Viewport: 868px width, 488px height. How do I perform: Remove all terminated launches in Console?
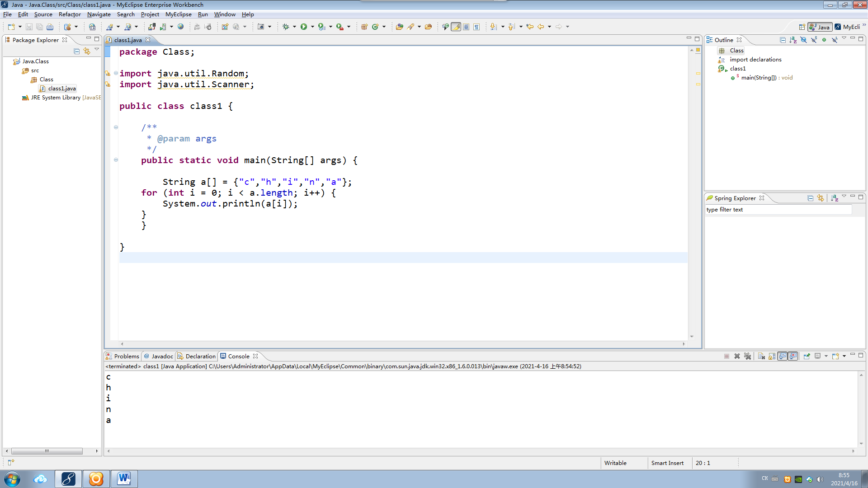click(x=748, y=356)
